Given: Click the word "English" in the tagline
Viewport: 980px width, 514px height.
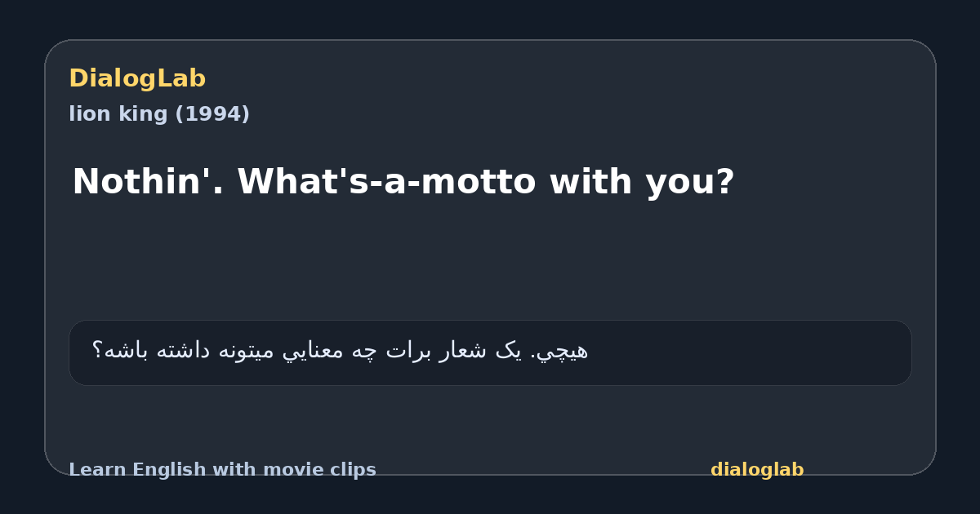Looking at the screenshot, I should coord(167,470).
